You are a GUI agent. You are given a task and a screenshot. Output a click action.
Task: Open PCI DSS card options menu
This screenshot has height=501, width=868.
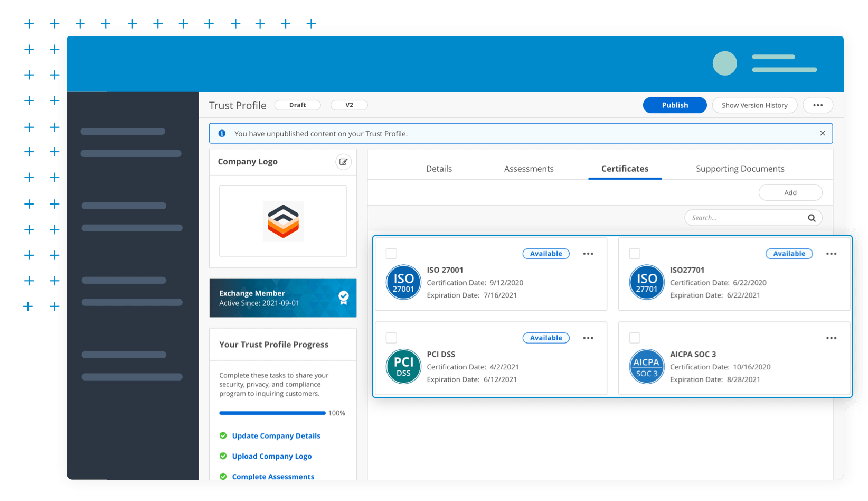(x=588, y=338)
